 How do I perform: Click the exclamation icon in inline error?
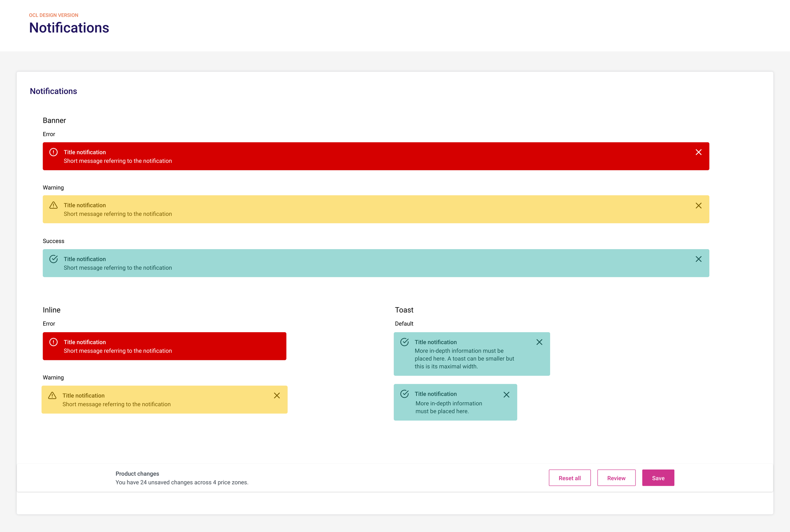click(x=53, y=342)
